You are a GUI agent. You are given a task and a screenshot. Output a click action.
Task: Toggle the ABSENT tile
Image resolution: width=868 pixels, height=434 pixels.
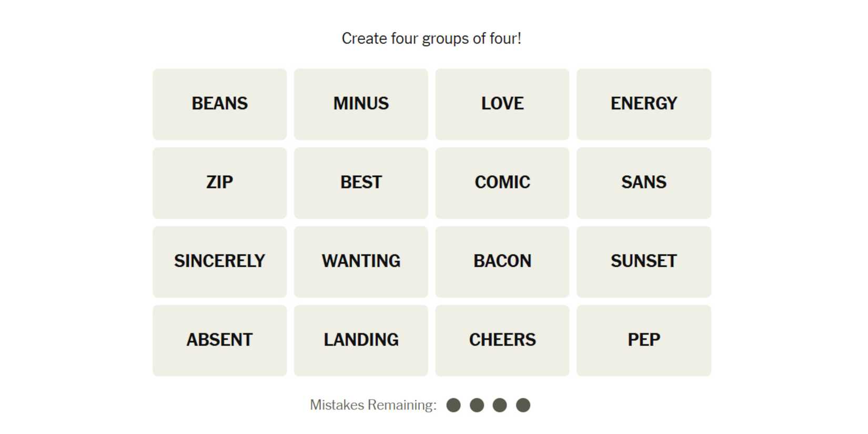[219, 340]
